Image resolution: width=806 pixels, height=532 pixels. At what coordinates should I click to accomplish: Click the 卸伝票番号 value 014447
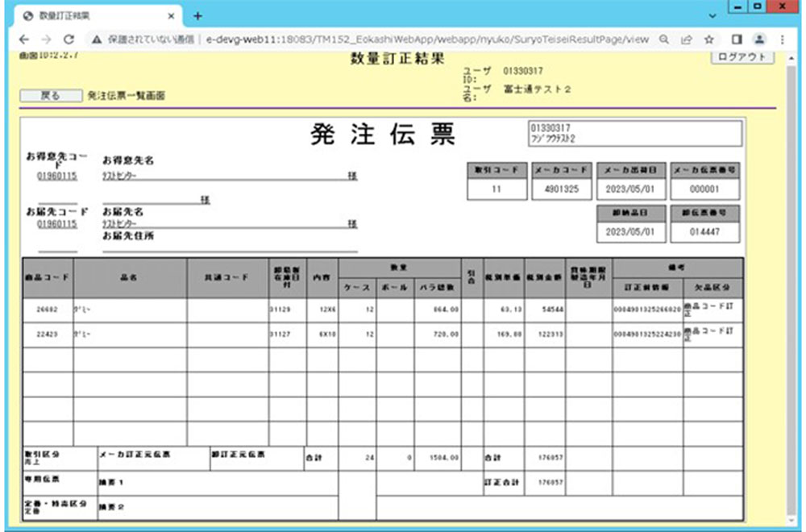[x=704, y=232]
